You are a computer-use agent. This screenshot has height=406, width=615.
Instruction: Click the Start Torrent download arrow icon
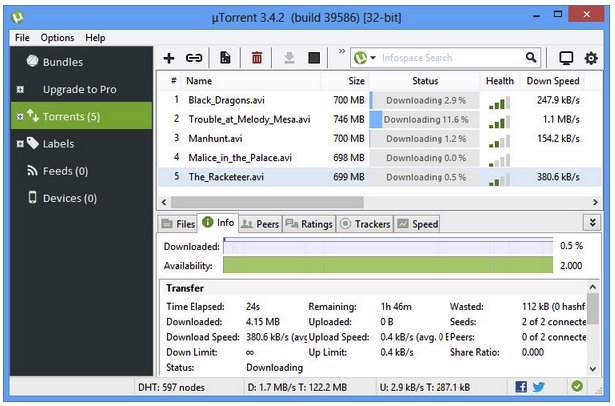point(289,58)
